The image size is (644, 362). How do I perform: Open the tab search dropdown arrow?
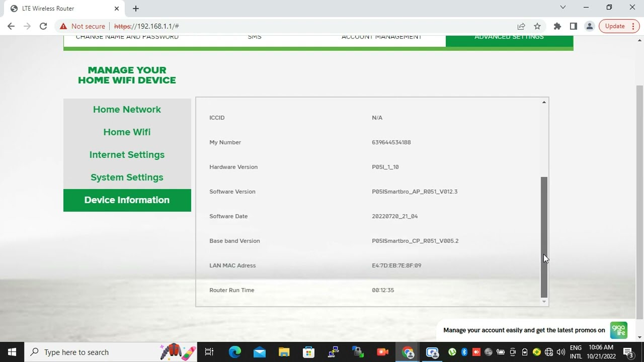pyautogui.click(x=563, y=8)
